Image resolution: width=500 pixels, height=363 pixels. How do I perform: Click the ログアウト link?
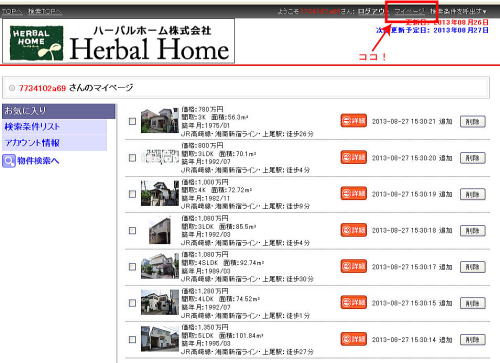pyautogui.click(x=371, y=11)
